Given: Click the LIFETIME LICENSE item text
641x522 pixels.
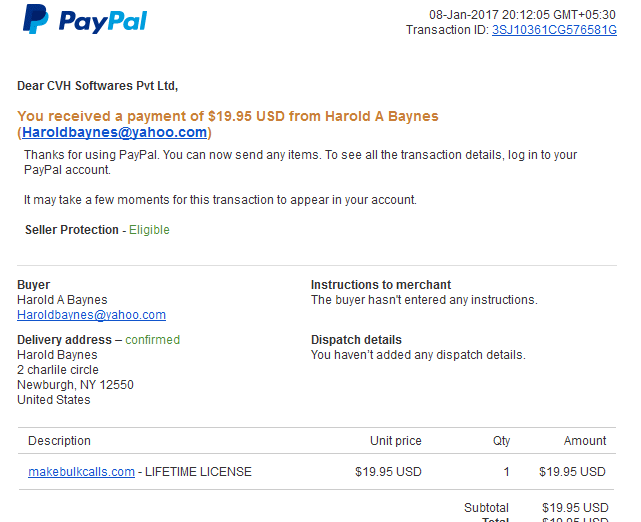Looking at the screenshot, I should (x=198, y=472).
